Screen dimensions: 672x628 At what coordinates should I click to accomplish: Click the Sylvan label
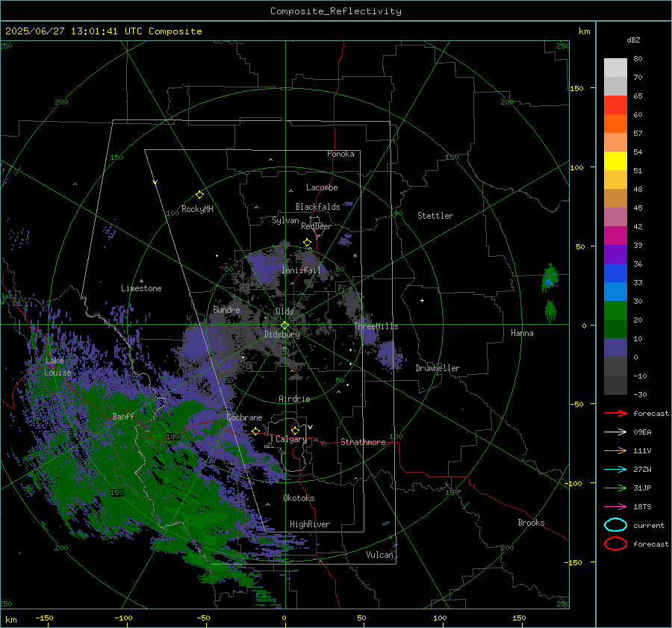pos(285,220)
